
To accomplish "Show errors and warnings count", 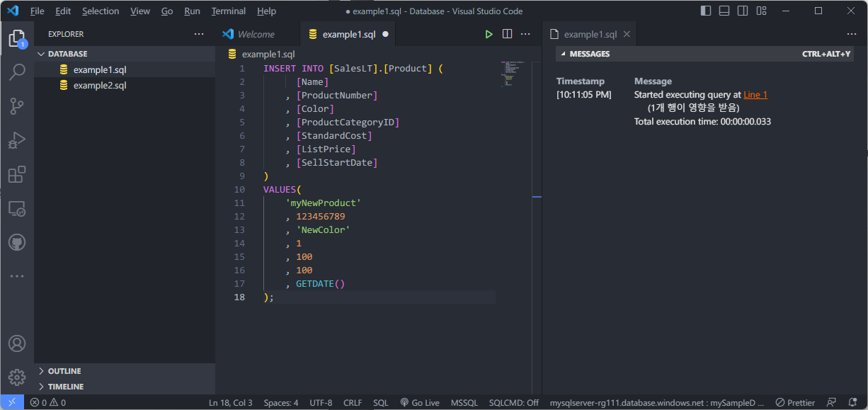I will (47, 402).
